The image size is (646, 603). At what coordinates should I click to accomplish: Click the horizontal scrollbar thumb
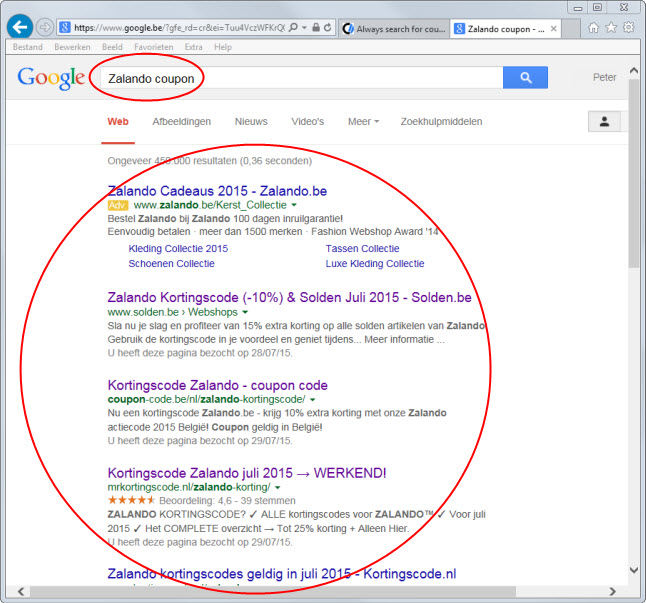coord(272,592)
